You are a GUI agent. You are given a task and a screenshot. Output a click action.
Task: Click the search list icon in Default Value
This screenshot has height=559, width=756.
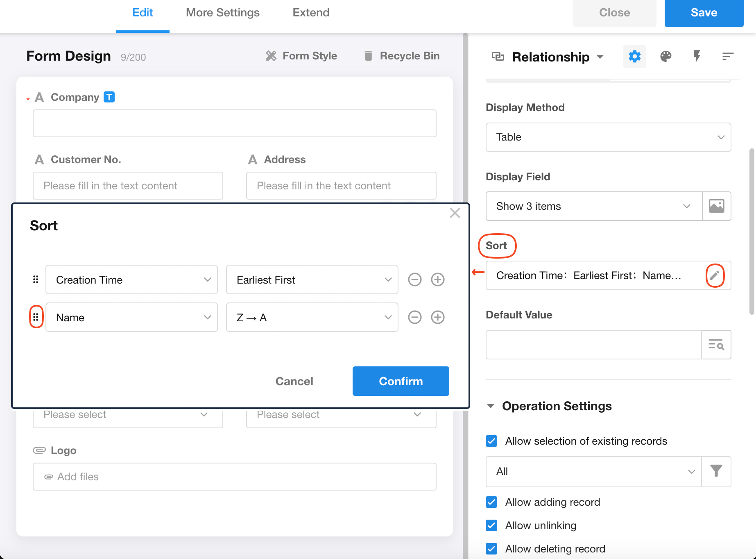pyautogui.click(x=716, y=345)
